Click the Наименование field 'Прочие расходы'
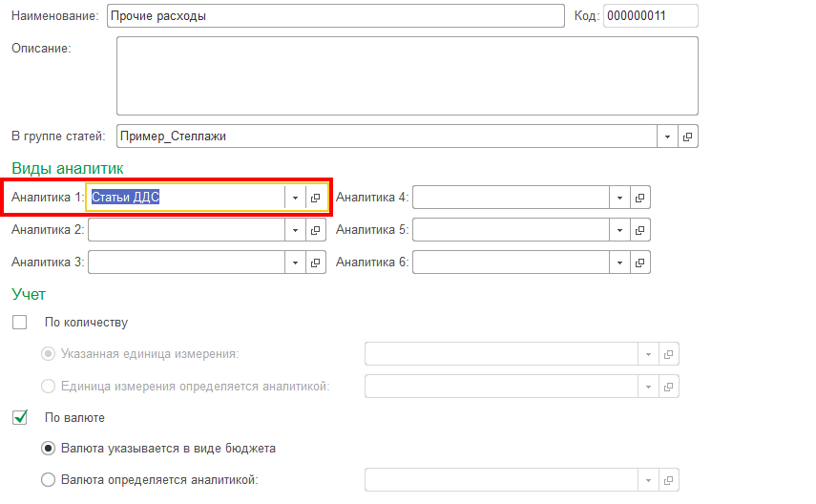This screenshot has width=816, height=504. 336,16
